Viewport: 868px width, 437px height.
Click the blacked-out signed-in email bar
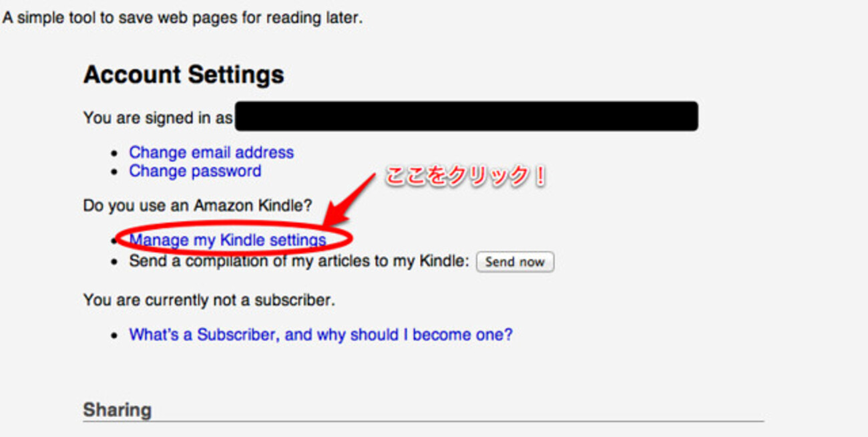[x=466, y=116]
